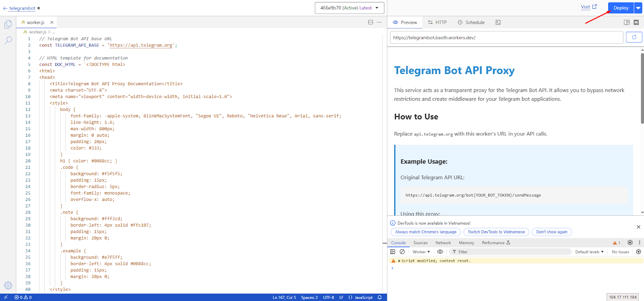Select the Sources DevTools tab
Viewport: 644px width, 301px height.
point(420,243)
